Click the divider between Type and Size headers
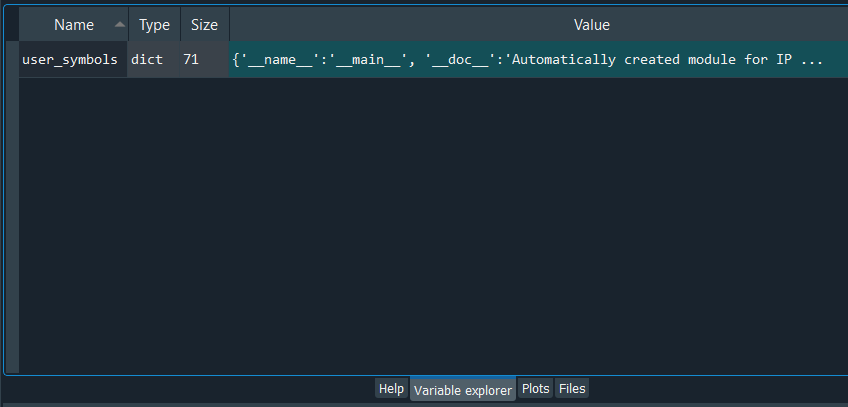Image resolution: width=848 pixels, height=407 pixels. point(180,24)
